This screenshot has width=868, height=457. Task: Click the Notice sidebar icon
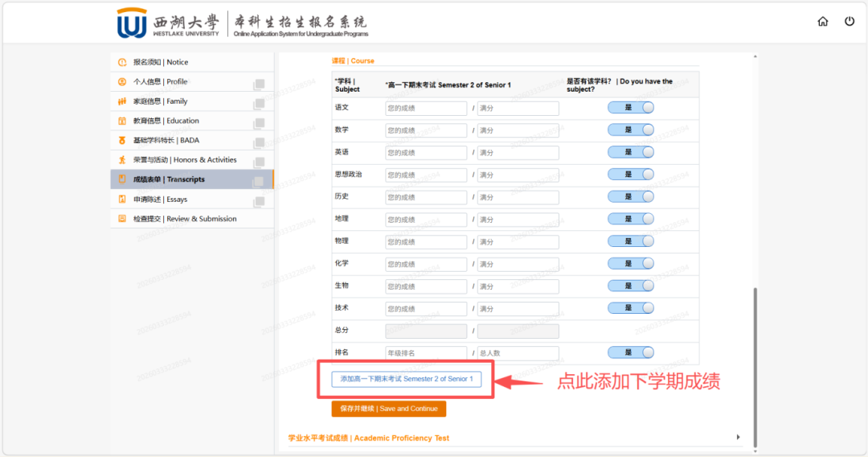[122, 62]
